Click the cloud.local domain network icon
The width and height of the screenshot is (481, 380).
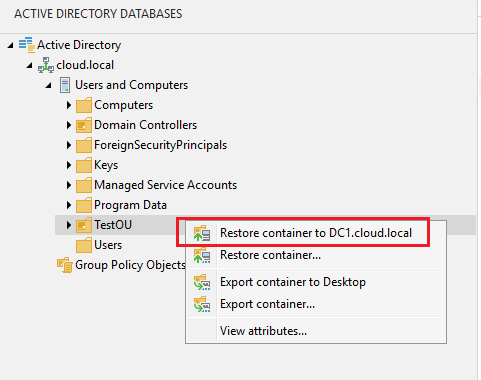pyautogui.click(x=46, y=65)
